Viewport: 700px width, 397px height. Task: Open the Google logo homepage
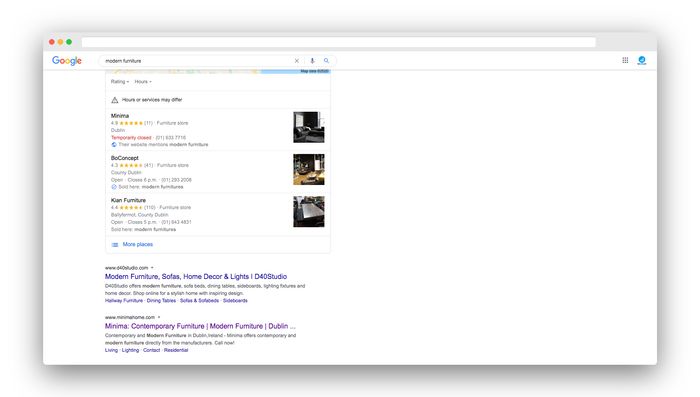(x=67, y=61)
